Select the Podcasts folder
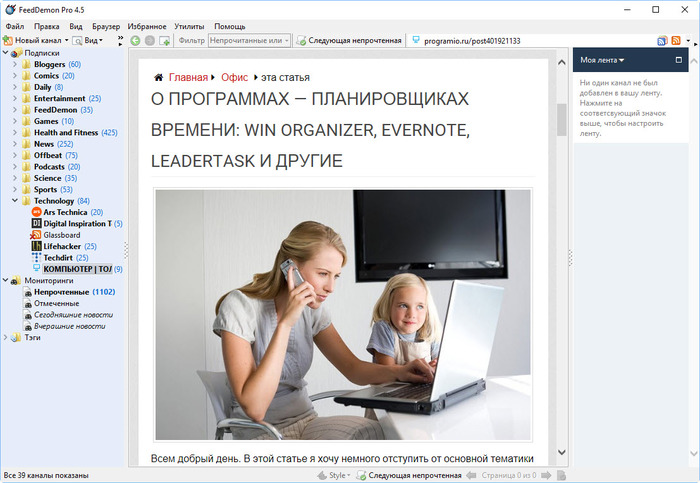 [x=49, y=167]
